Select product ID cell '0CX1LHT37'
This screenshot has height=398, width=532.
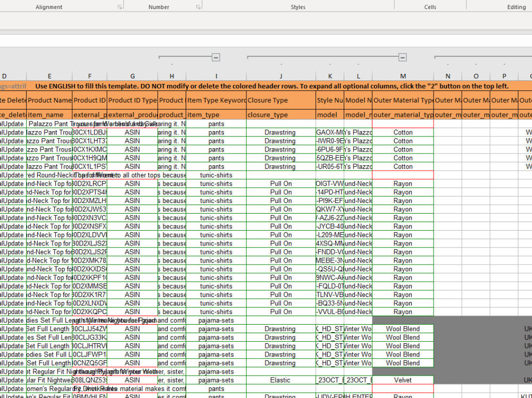click(89, 141)
